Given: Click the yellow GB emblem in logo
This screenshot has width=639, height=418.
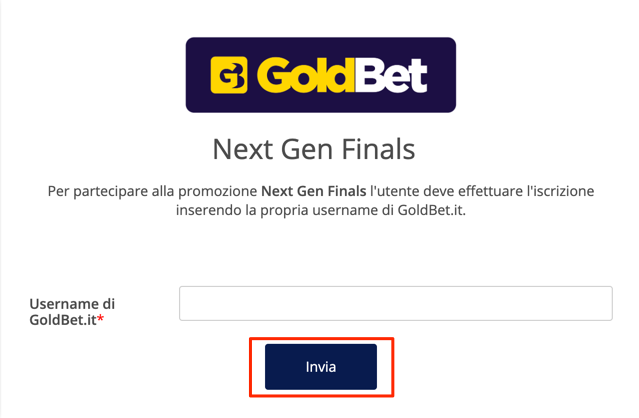Looking at the screenshot, I should pyautogui.click(x=229, y=75).
